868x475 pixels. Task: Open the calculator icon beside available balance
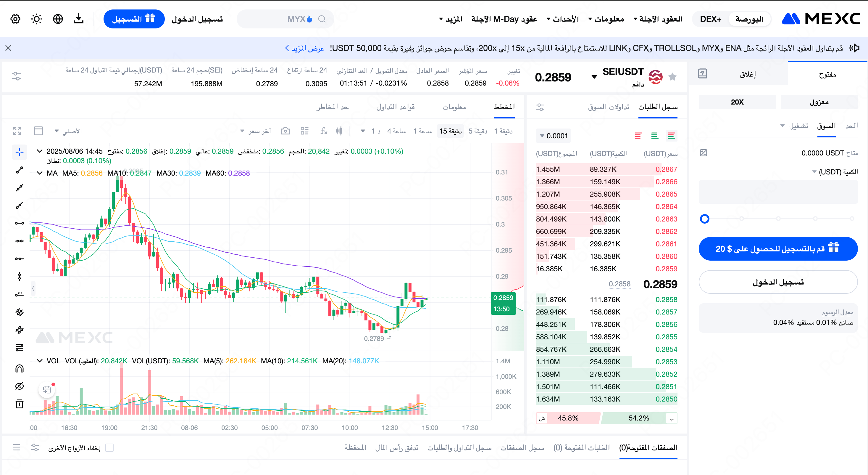point(704,153)
